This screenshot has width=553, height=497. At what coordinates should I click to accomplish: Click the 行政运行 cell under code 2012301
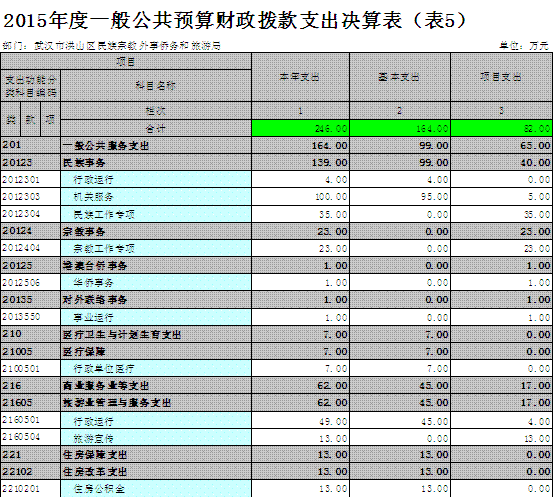pos(156,180)
